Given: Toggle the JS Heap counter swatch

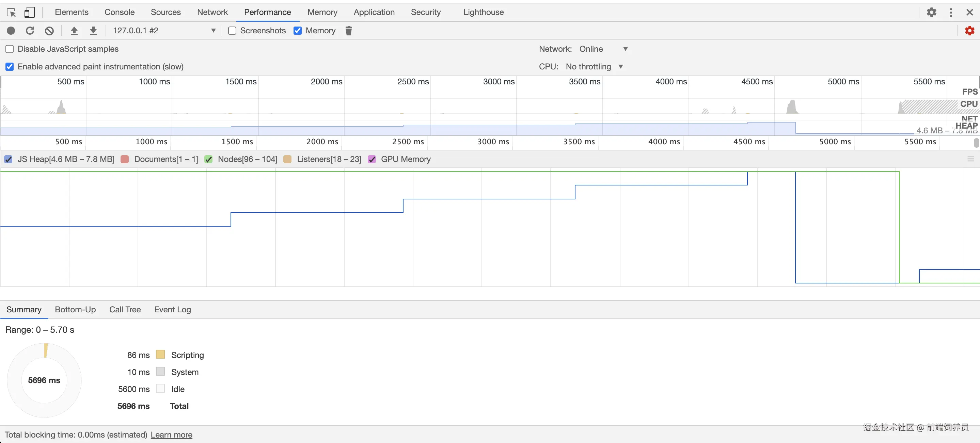Looking at the screenshot, I should pos(9,159).
